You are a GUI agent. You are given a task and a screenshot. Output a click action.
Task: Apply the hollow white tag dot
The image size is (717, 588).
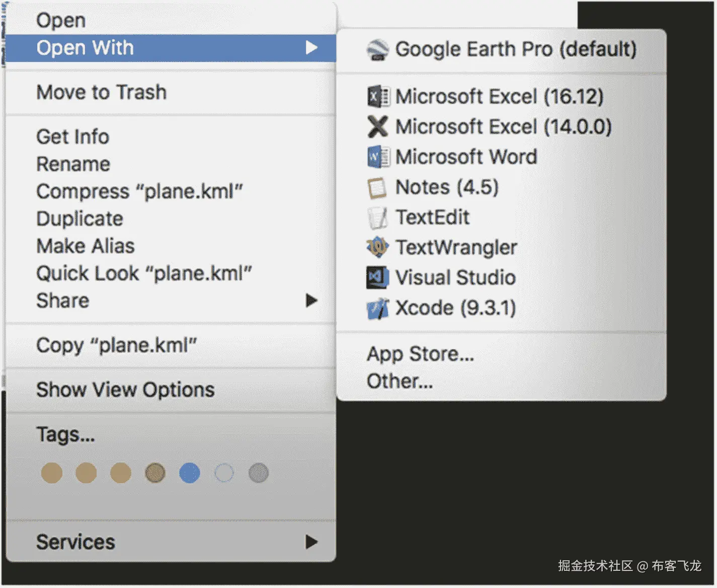[x=224, y=473]
